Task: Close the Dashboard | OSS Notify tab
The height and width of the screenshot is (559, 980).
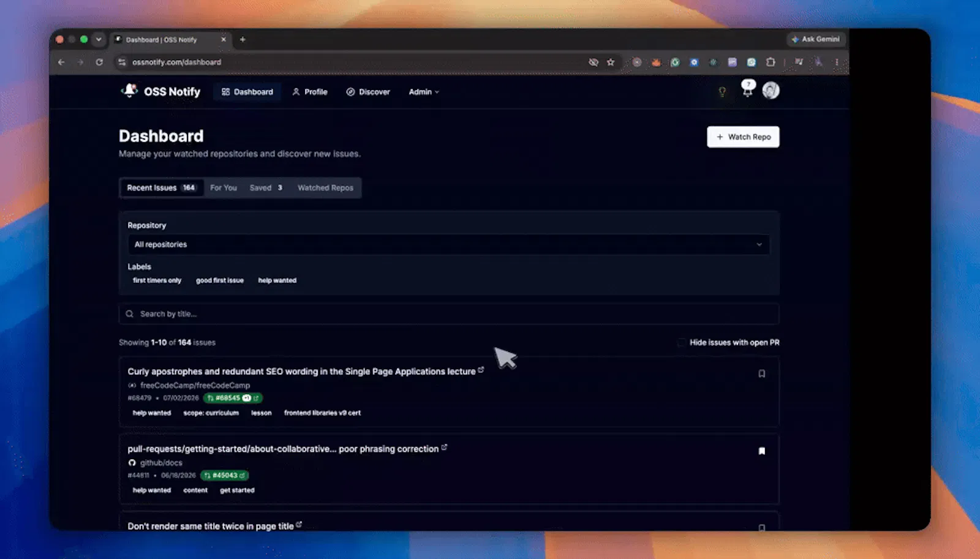Action: (224, 39)
